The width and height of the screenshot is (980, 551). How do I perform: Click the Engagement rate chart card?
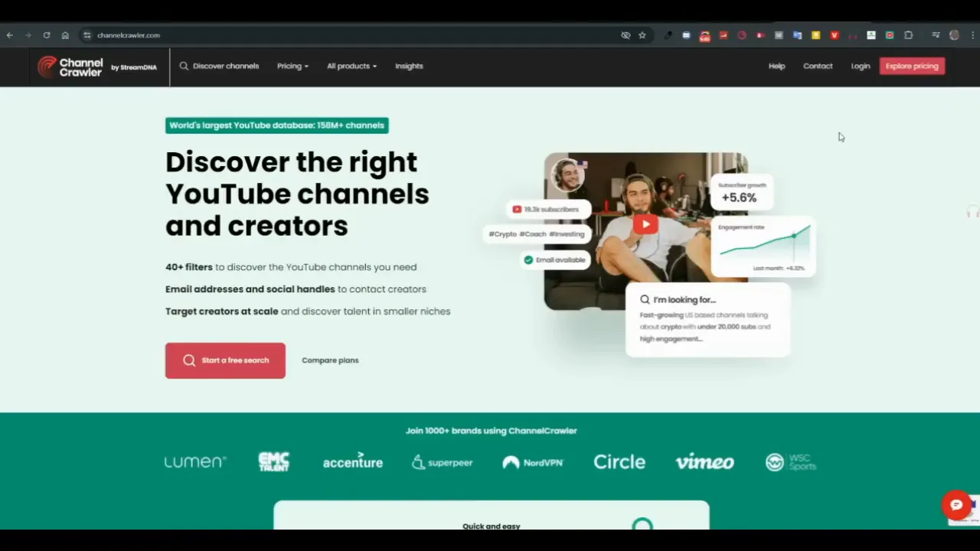click(763, 246)
